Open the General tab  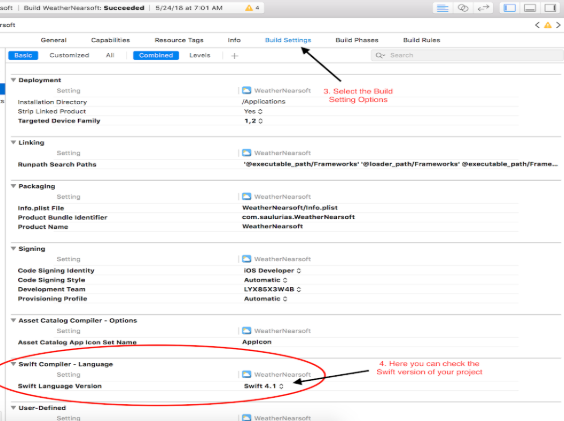54,40
